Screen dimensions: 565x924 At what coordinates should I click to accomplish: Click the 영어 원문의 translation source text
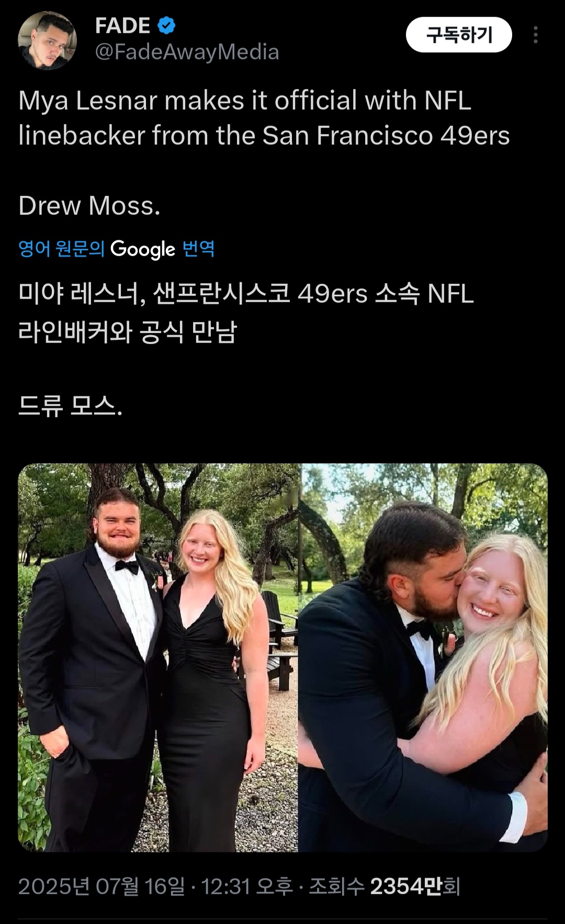[x=61, y=248]
